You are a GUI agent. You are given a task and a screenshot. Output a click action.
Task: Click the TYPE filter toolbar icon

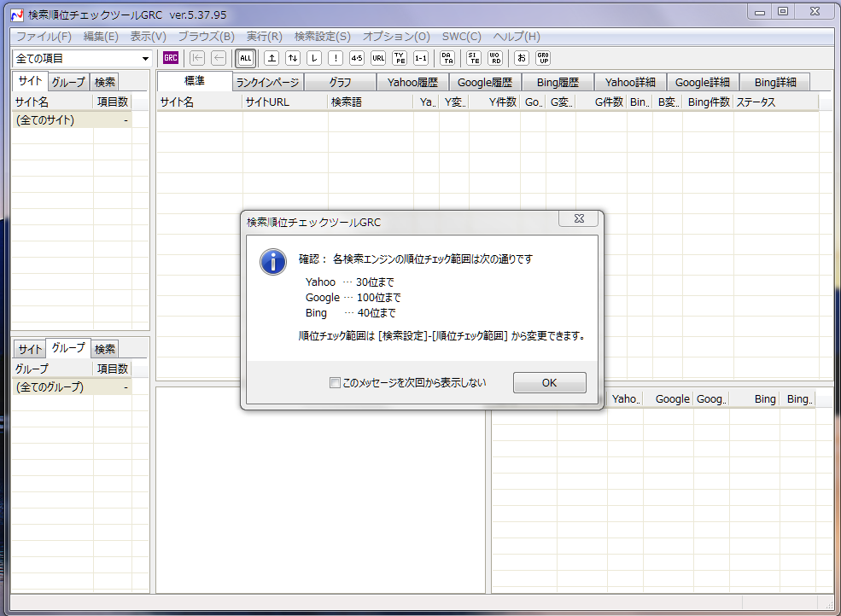pyautogui.click(x=400, y=58)
